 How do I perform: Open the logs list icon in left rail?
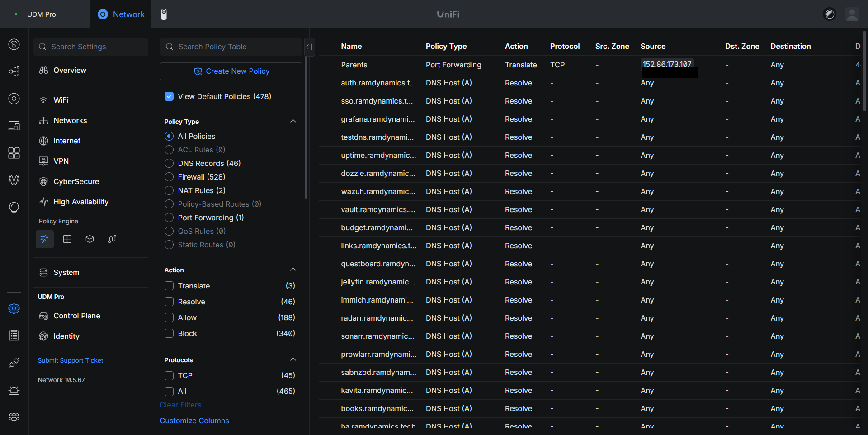[x=14, y=336]
